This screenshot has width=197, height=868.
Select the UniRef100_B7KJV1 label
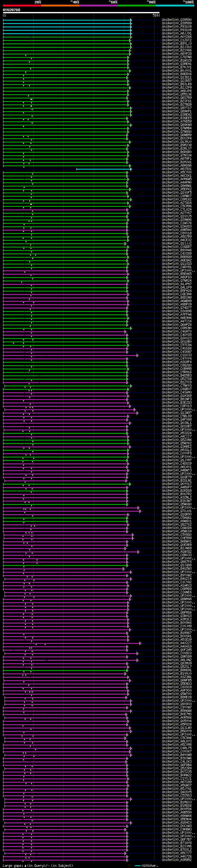[177, 67]
